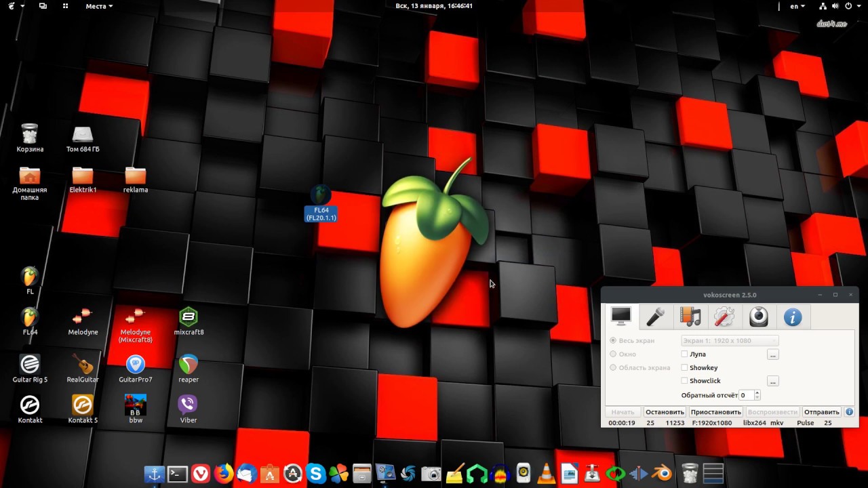Open the terminal from the dock
Viewport: 868px width, 488px height.
178,474
